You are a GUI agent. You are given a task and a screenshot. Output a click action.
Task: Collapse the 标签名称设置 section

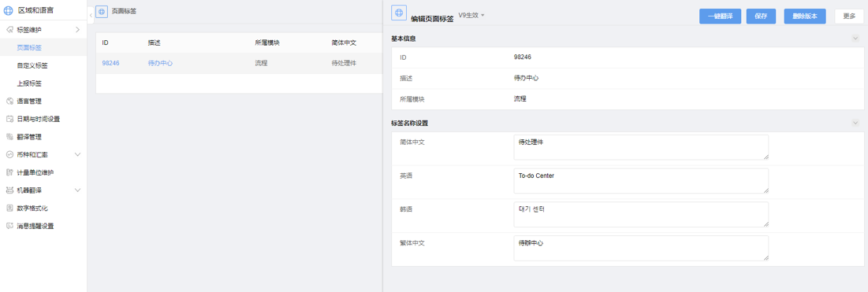[x=855, y=123]
